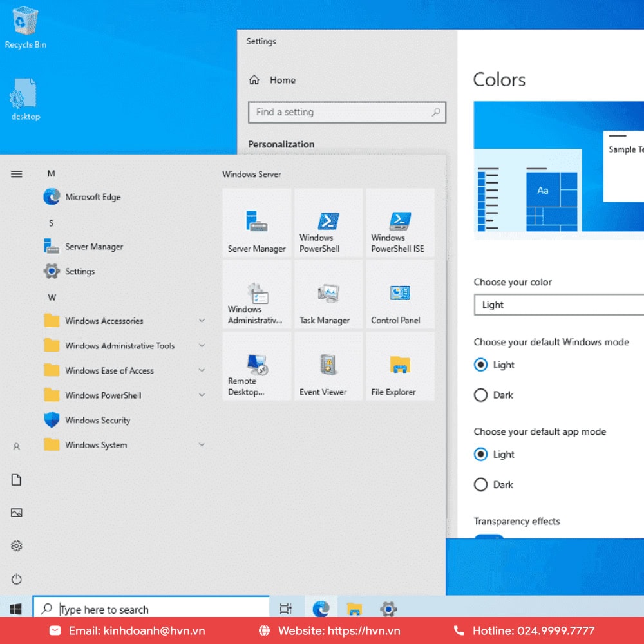Open Documents from the Start rail
The image size is (644, 644).
[17, 479]
